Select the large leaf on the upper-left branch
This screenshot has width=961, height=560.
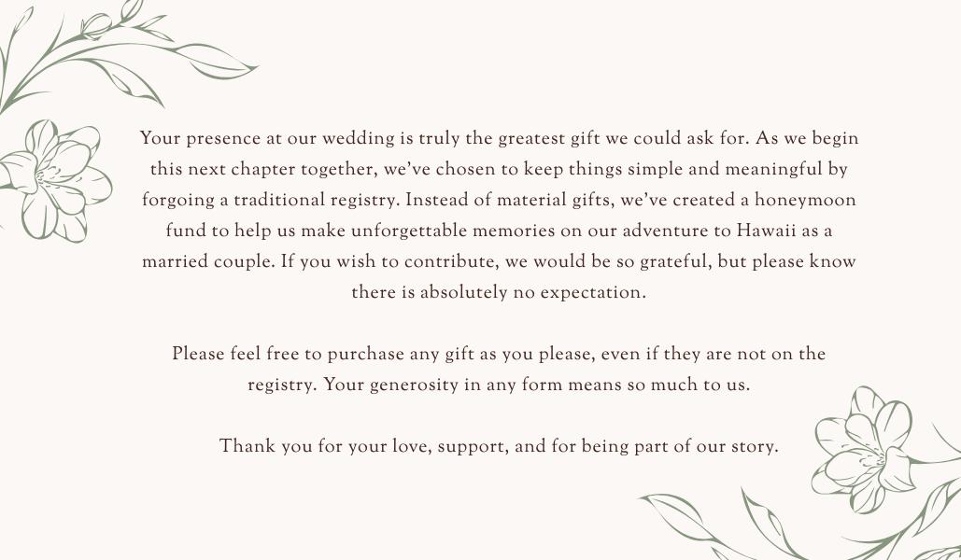click(x=212, y=62)
